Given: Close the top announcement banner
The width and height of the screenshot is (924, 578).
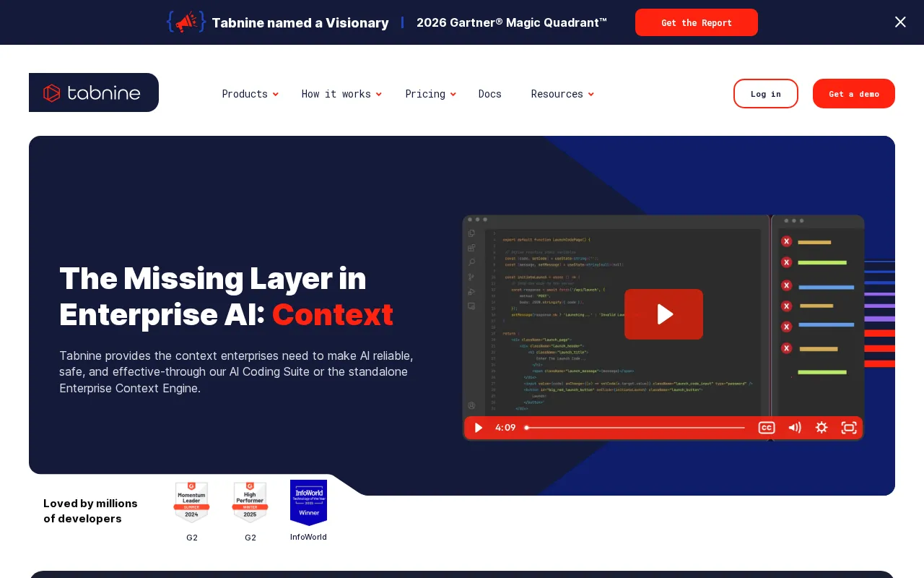Looking at the screenshot, I should tap(900, 22).
